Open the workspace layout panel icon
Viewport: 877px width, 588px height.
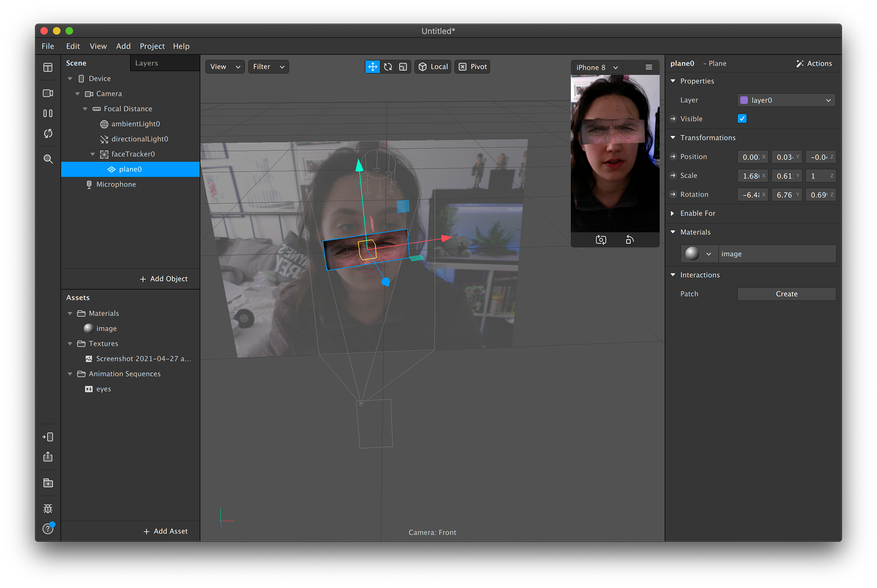point(48,68)
